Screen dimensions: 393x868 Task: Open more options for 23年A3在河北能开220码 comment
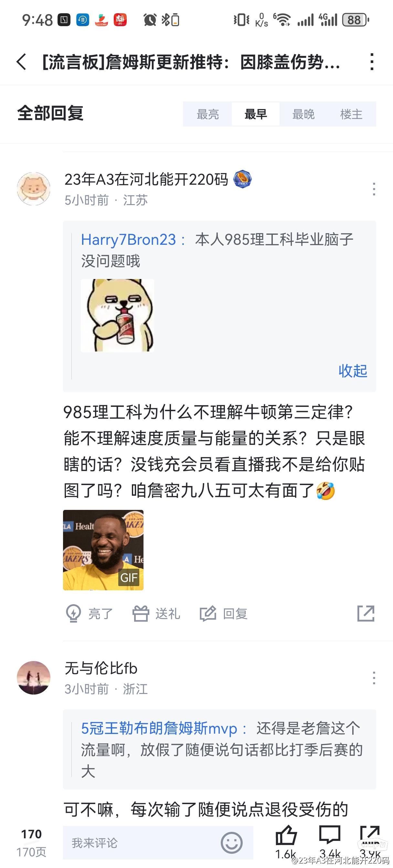(374, 189)
